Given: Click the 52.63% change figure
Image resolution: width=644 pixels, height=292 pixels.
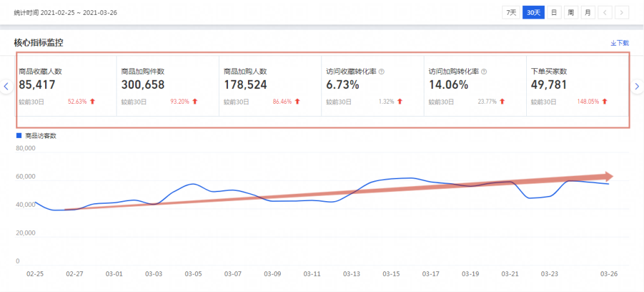Looking at the screenshot, I should (77, 102).
